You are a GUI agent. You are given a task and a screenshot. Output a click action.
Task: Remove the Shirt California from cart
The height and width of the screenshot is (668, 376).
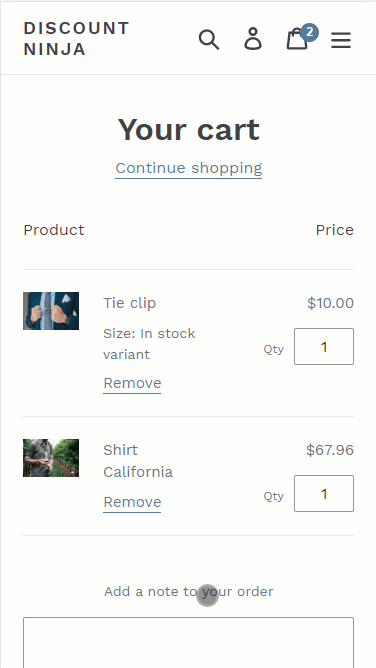(132, 503)
